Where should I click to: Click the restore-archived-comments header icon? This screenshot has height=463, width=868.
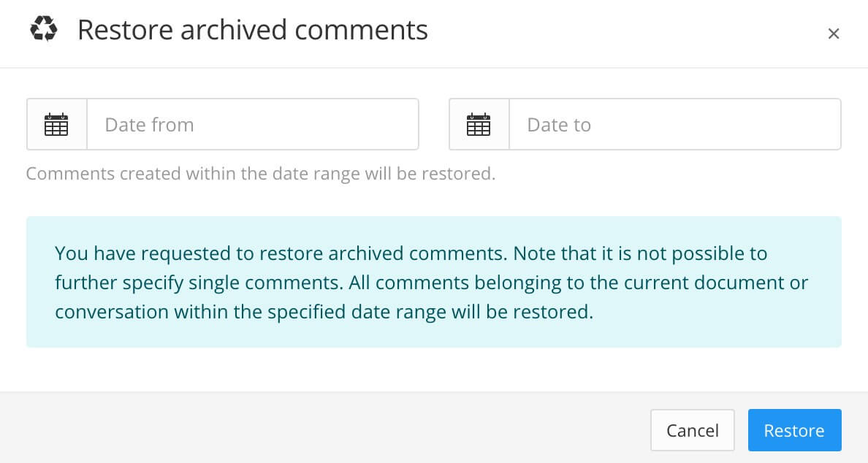[44, 30]
